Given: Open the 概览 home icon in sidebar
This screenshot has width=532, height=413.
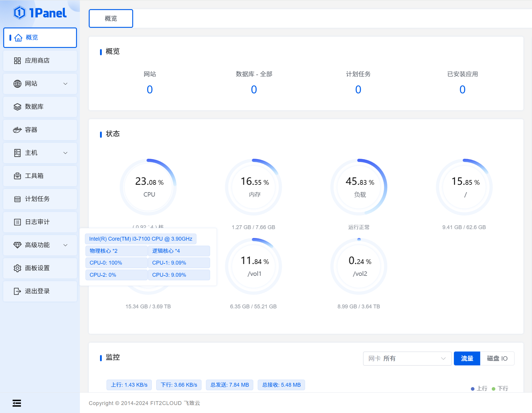Looking at the screenshot, I should click(x=18, y=38).
